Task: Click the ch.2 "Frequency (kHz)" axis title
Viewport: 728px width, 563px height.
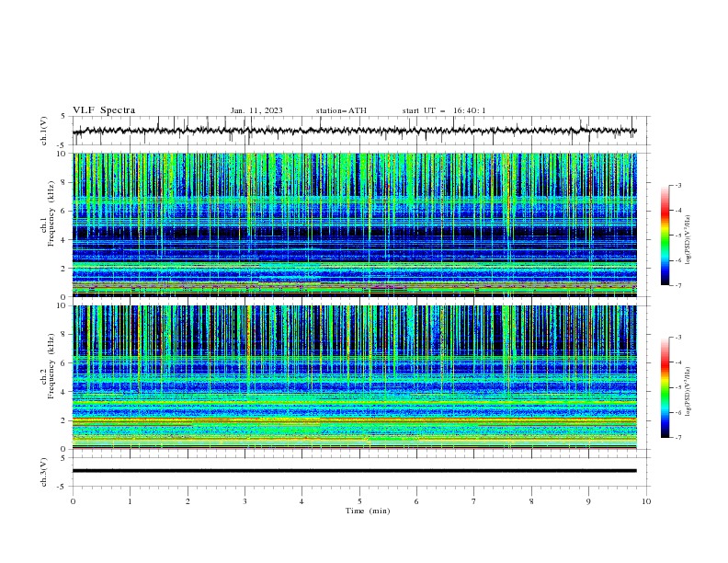Action: click(x=51, y=365)
